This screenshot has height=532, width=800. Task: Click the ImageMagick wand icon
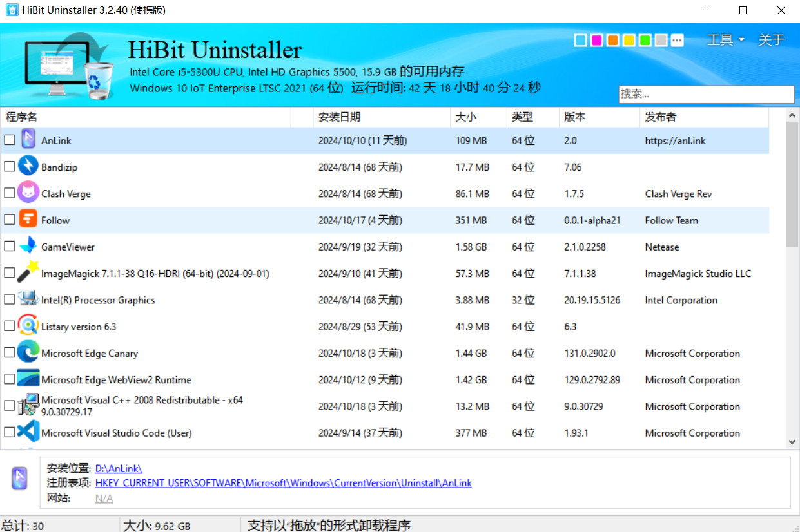click(28, 272)
